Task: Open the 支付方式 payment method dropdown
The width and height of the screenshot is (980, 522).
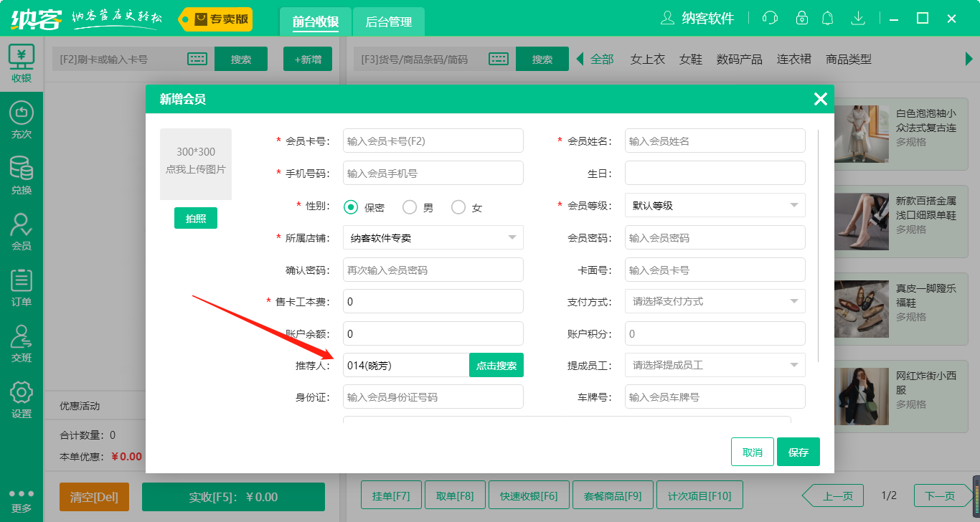Action: click(715, 301)
